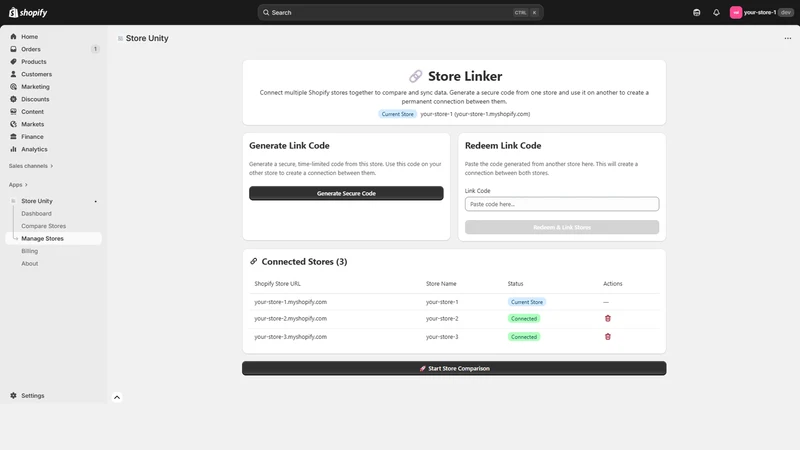The image size is (800, 450).
Task: Expand the Sales channels section
Action: (31, 166)
